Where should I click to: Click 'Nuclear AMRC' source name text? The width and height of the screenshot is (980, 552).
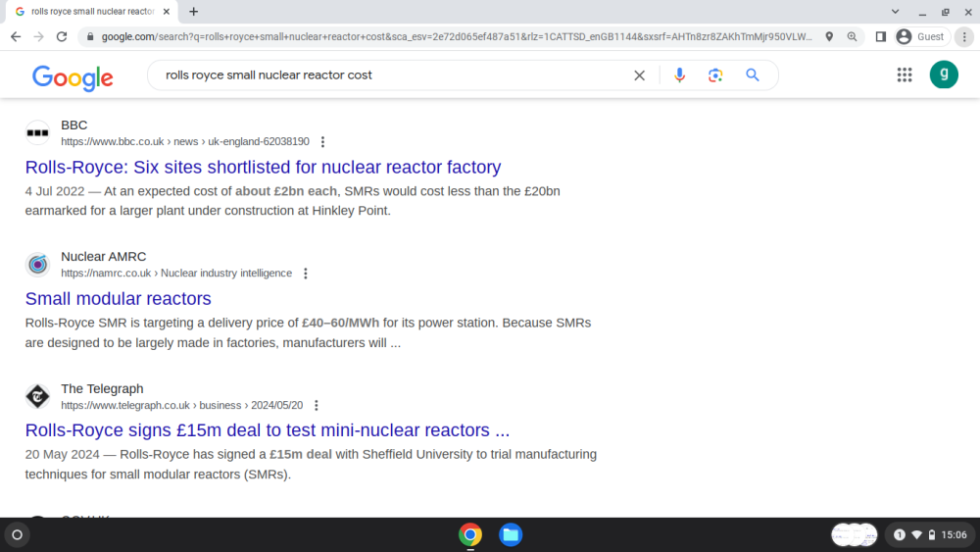pyautogui.click(x=103, y=256)
